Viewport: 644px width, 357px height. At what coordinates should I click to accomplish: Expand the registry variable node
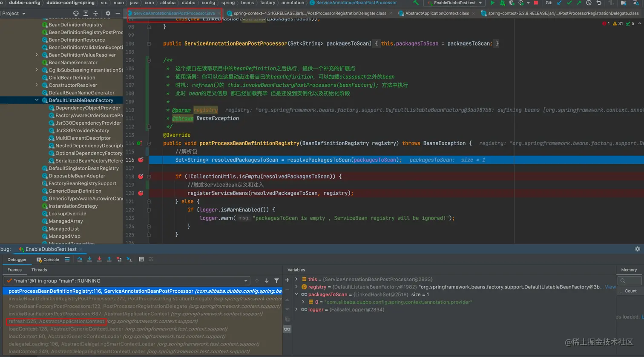[x=296, y=287]
